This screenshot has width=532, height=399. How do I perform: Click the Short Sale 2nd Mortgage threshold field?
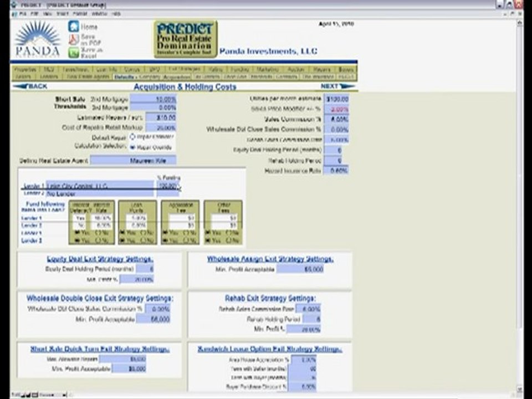[153, 99]
